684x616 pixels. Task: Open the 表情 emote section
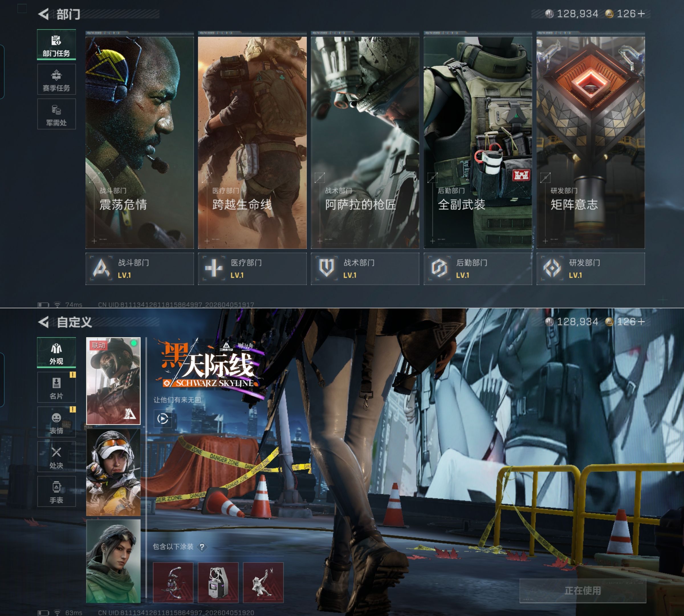[56, 422]
